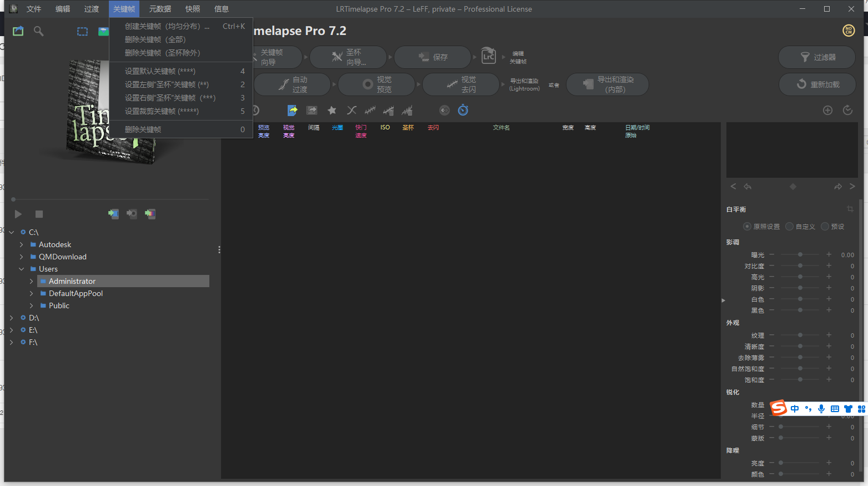Play the preview sequence
The width and height of the screenshot is (868, 486).
tap(18, 214)
